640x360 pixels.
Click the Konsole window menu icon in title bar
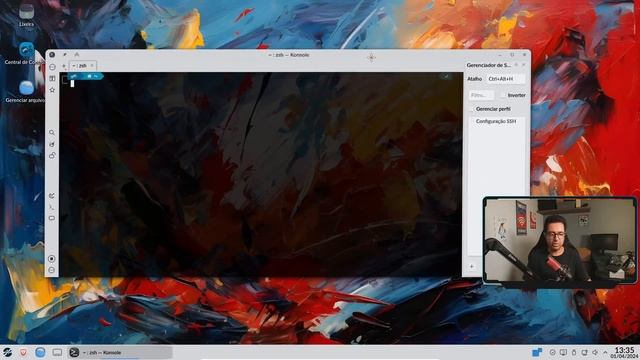[52, 54]
